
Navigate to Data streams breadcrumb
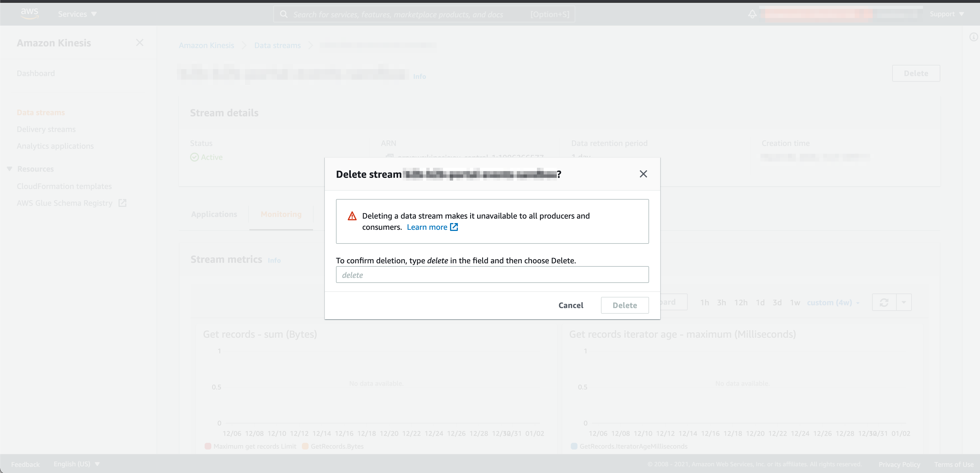277,45
